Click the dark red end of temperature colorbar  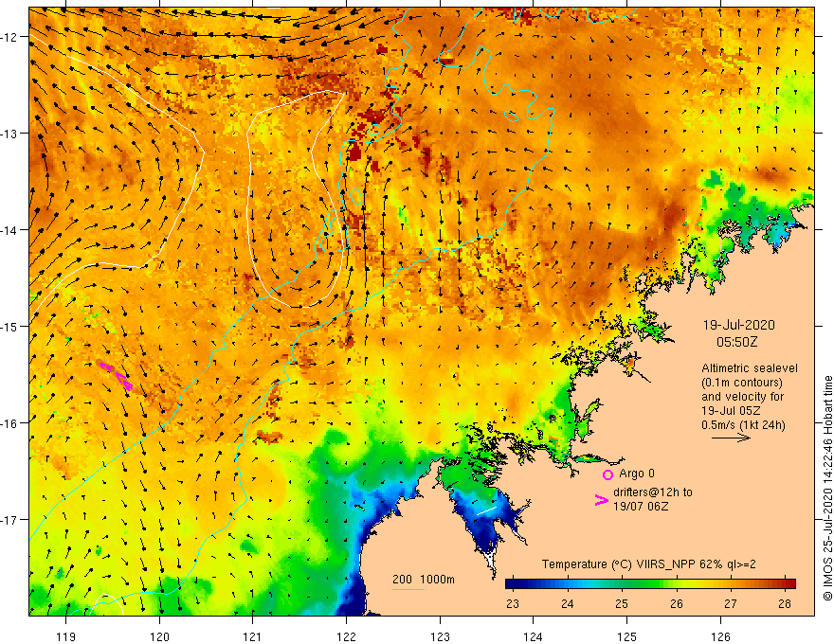pyautogui.click(x=790, y=583)
